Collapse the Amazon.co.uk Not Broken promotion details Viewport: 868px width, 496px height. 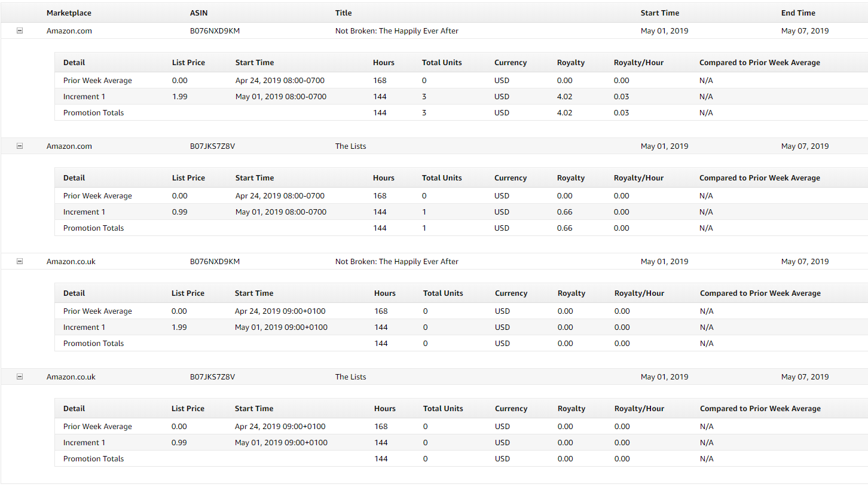pyautogui.click(x=20, y=261)
